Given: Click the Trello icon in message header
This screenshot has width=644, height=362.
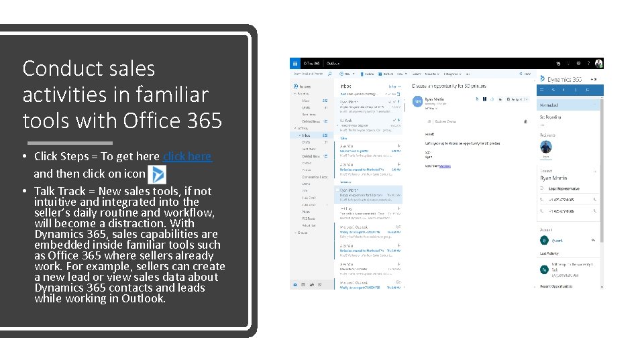Looking at the screenshot, I should (484, 99).
